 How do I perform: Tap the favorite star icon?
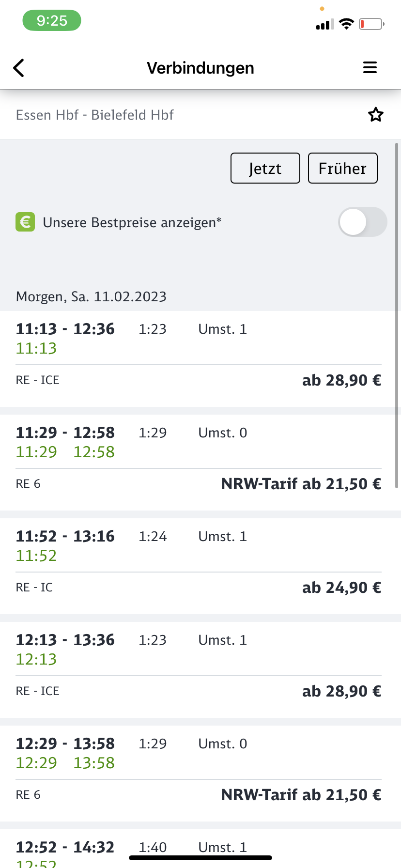click(x=376, y=115)
